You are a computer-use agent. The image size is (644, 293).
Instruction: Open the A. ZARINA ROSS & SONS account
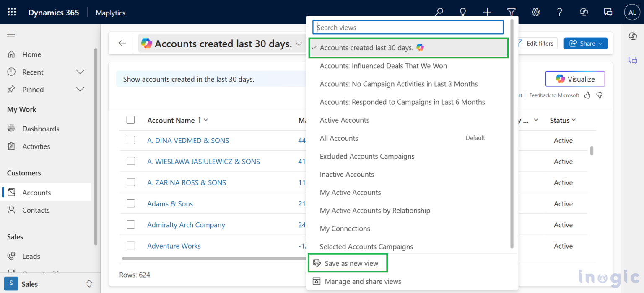point(186,182)
